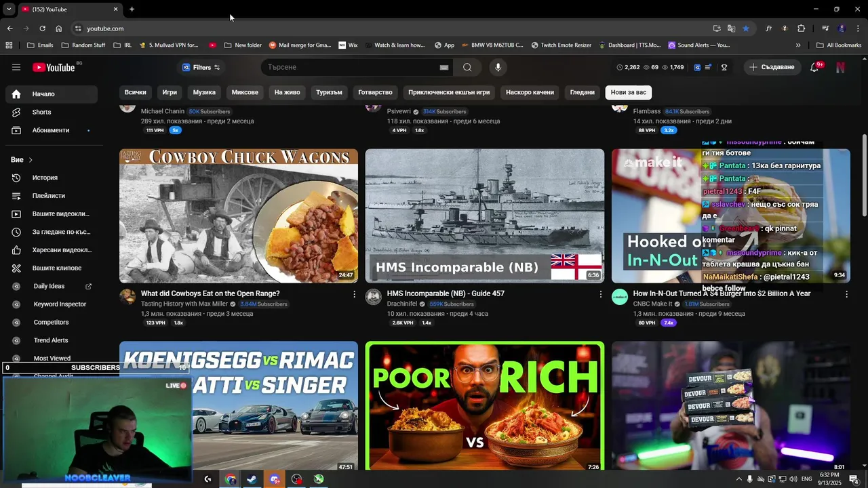Open the browser extensions puzzle icon
This screenshot has width=868, height=488.
[x=802, y=28]
